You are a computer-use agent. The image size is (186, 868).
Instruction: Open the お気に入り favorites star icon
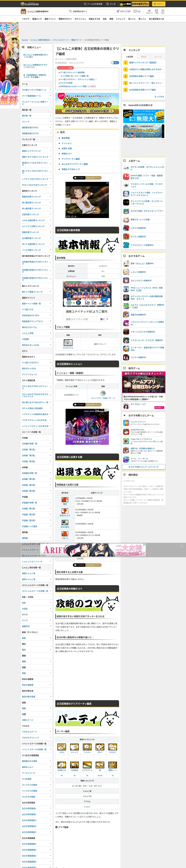(149, 11)
